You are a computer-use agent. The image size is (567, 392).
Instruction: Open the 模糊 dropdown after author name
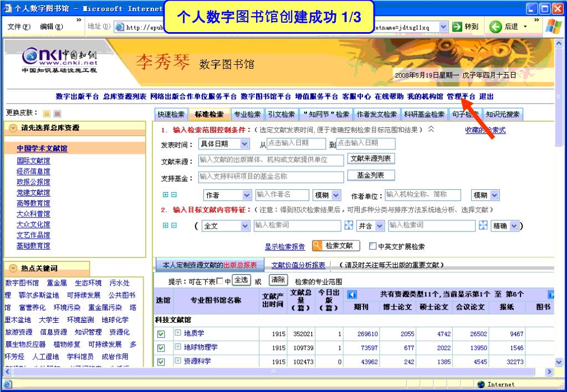tap(336, 195)
